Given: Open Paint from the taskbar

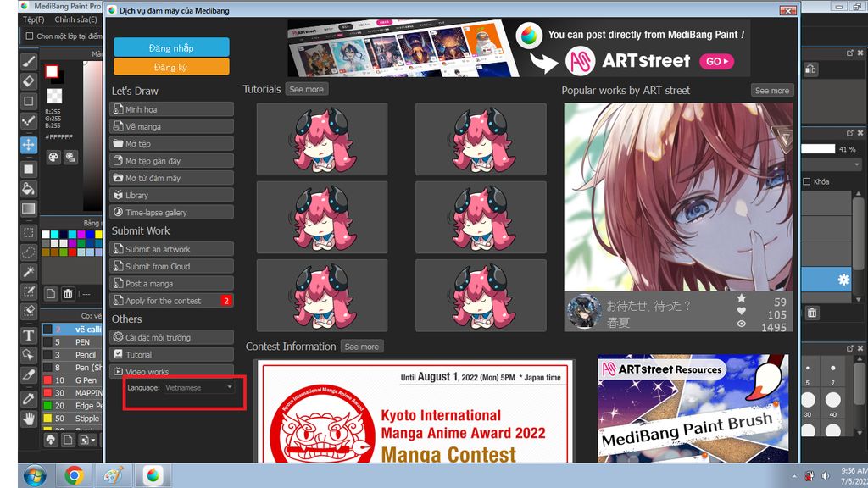Looking at the screenshot, I should (x=114, y=476).
